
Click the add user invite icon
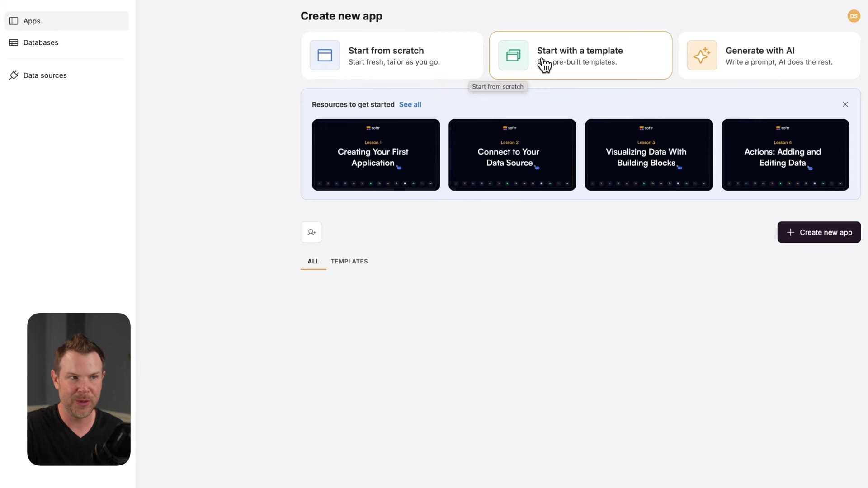point(311,232)
